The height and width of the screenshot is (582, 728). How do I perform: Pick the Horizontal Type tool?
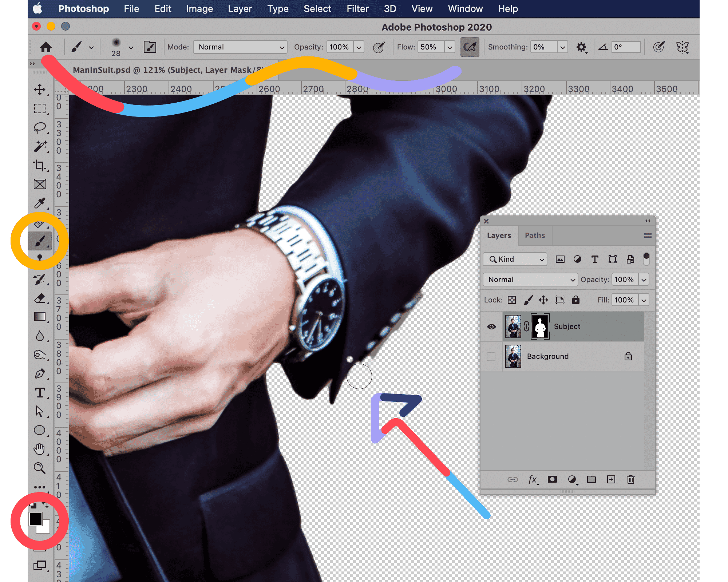point(40,393)
